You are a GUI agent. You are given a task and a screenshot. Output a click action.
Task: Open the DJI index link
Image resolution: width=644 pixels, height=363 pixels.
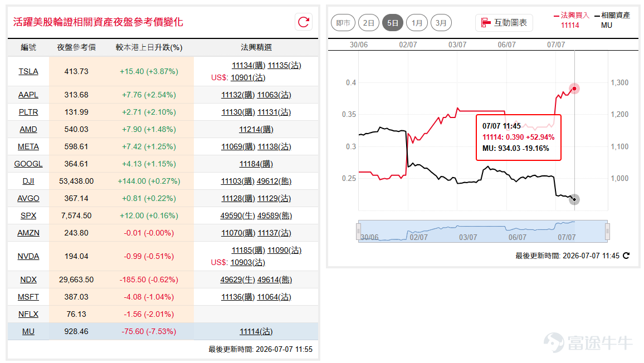click(28, 181)
